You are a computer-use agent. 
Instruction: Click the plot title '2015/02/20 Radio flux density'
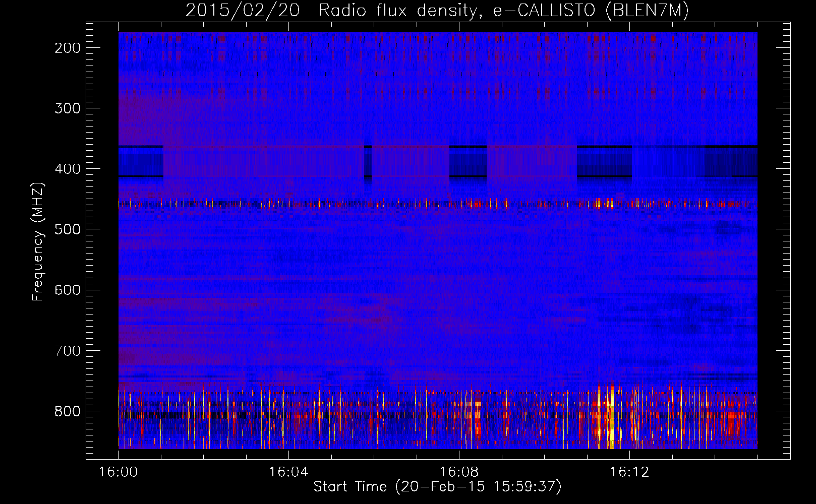437,10
